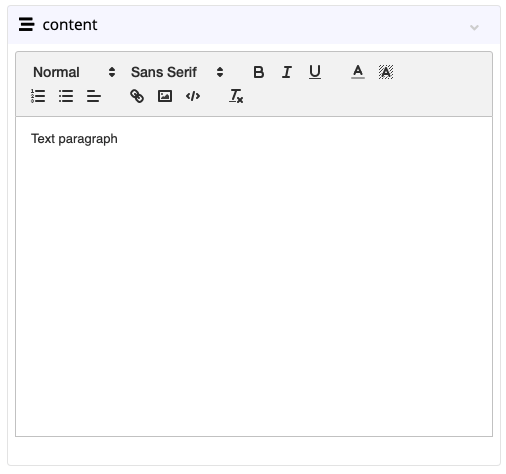The height and width of the screenshot is (474, 506).
Task: Toggle bold formatting
Action: (x=259, y=72)
